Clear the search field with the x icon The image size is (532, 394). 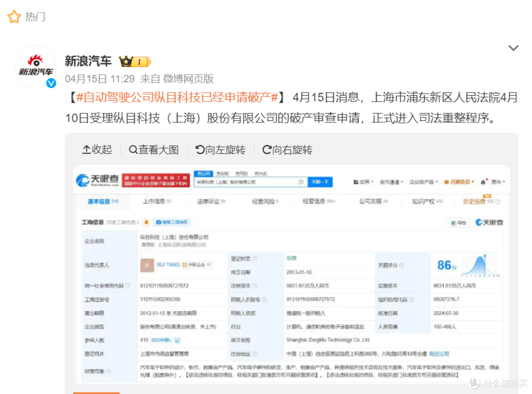[x=301, y=182]
